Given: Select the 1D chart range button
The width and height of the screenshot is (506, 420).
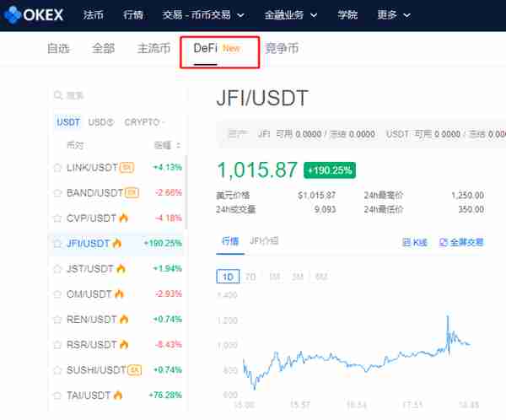Looking at the screenshot, I should [228, 277].
